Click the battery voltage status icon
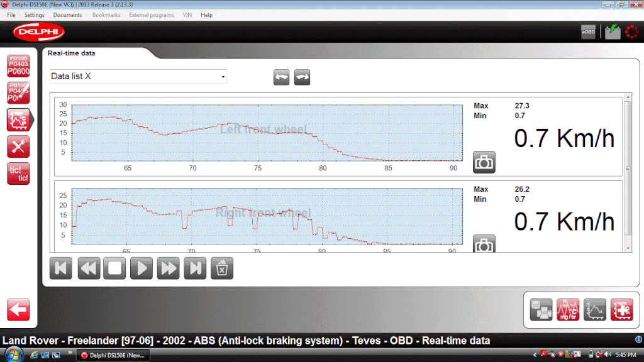The height and width of the screenshot is (362, 644). point(613,32)
